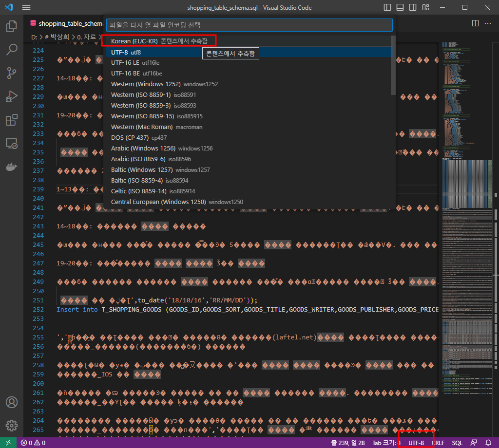Click the D: breadcrumb segment
Image resolution: width=499 pixels, height=448 pixels.
click(34, 37)
